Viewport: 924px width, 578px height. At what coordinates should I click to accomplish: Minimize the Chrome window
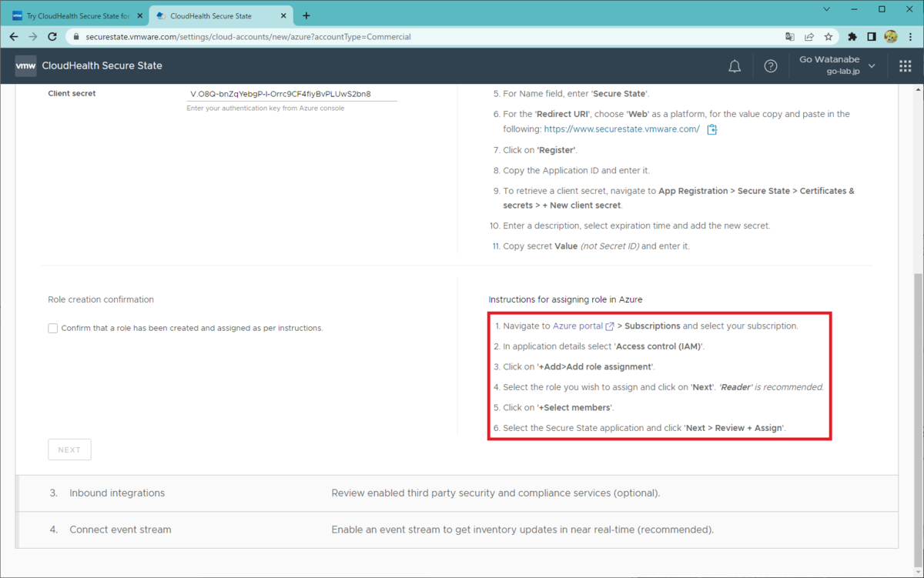(855, 9)
